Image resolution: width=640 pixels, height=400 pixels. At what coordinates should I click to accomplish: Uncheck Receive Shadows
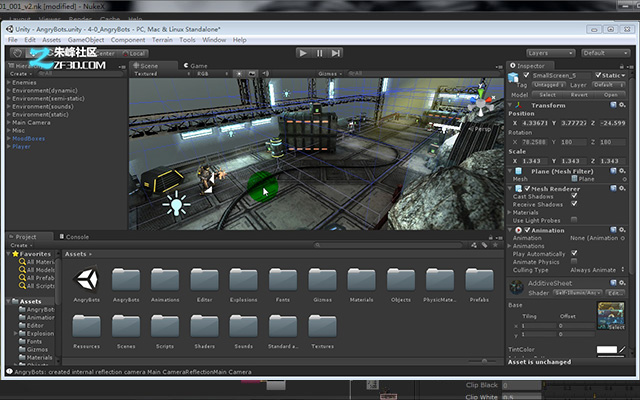tap(574, 204)
